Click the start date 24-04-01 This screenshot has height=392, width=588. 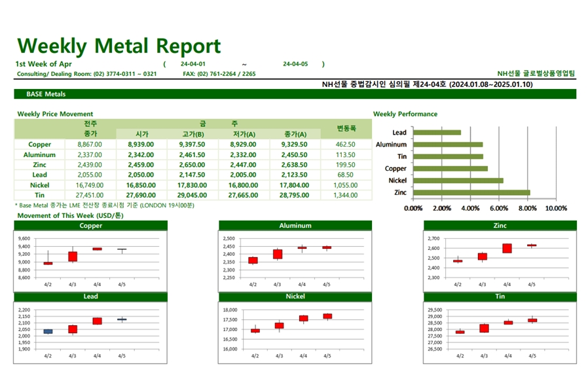pos(193,64)
